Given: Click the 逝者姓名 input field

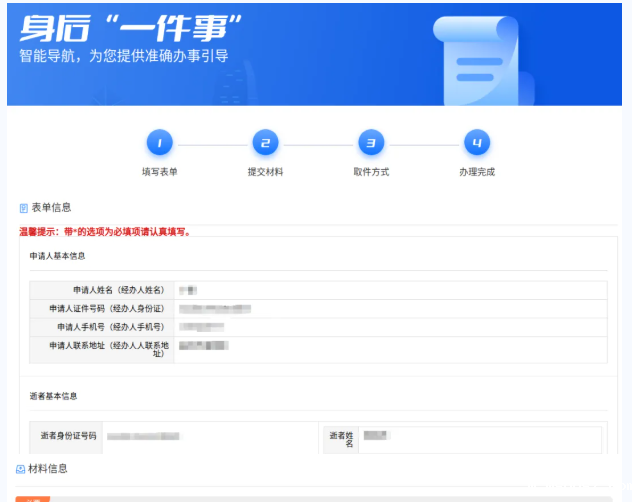Looking at the screenshot, I should (x=479, y=439).
